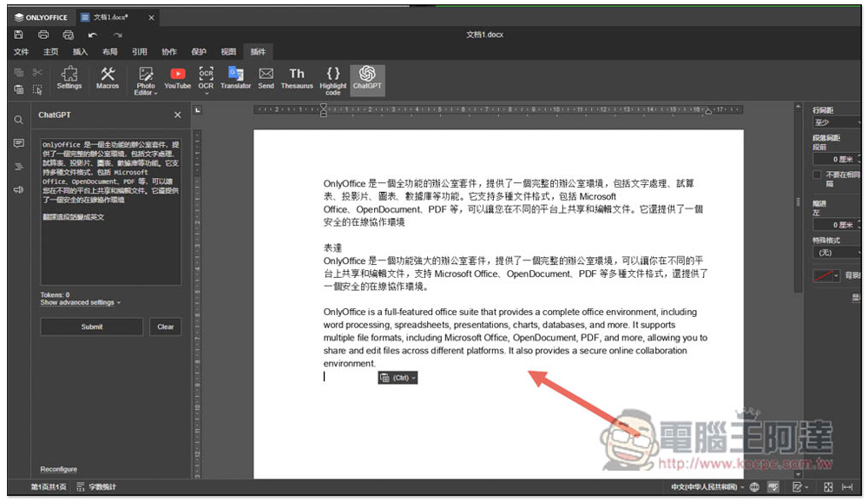Open the Send plugin
Image resolution: width=868 pixels, height=501 pixels.
[x=266, y=78]
